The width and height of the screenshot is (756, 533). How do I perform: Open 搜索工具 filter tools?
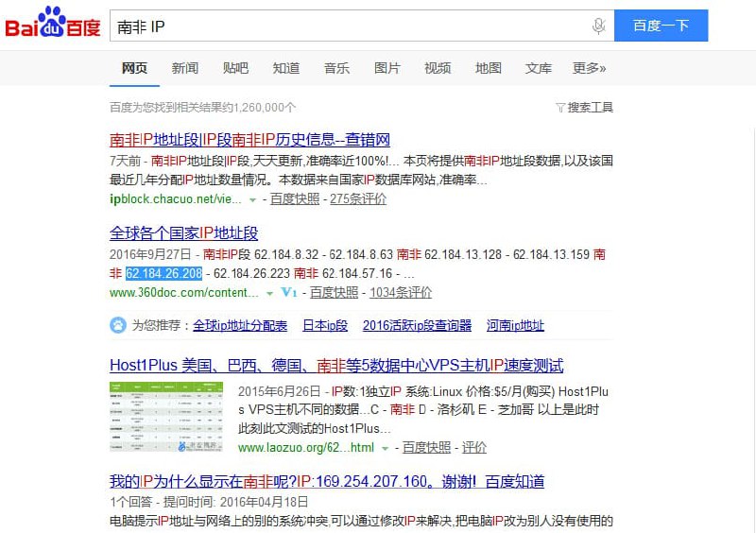[x=585, y=108]
